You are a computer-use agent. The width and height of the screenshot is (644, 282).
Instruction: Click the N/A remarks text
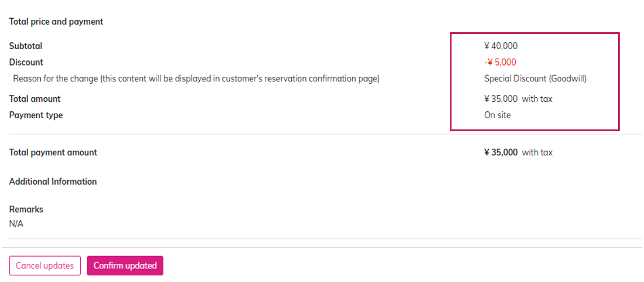point(16,224)
